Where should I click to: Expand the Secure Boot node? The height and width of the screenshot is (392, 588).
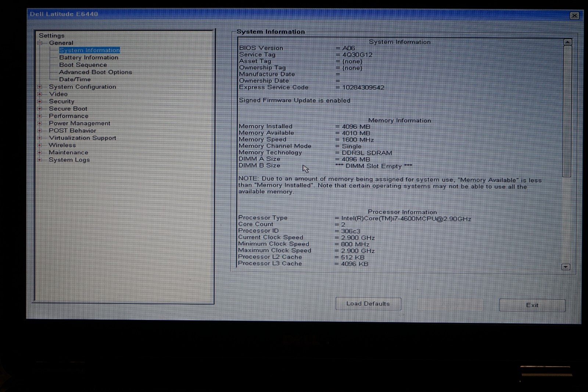40,109
